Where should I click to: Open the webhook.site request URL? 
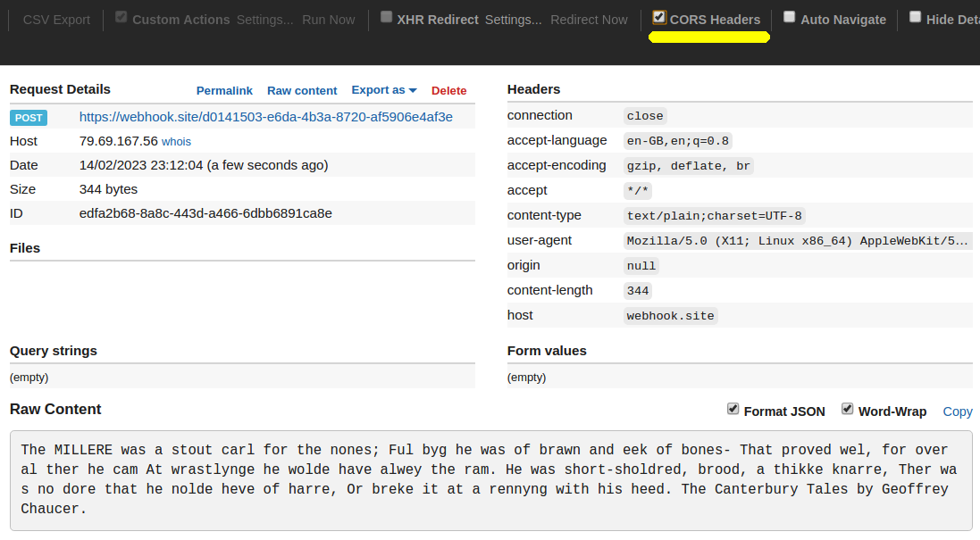265,117
